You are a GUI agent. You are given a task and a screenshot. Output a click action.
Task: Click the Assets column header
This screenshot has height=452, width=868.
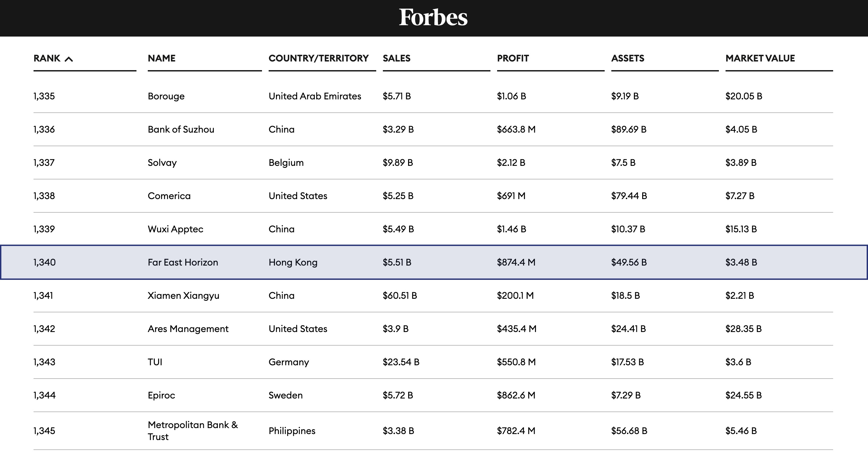[627, 58]
